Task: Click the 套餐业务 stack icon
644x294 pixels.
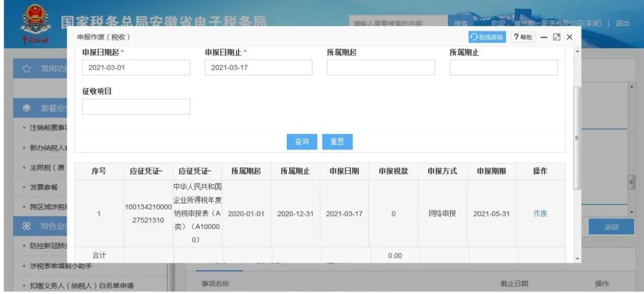Action: coord(27,108)
